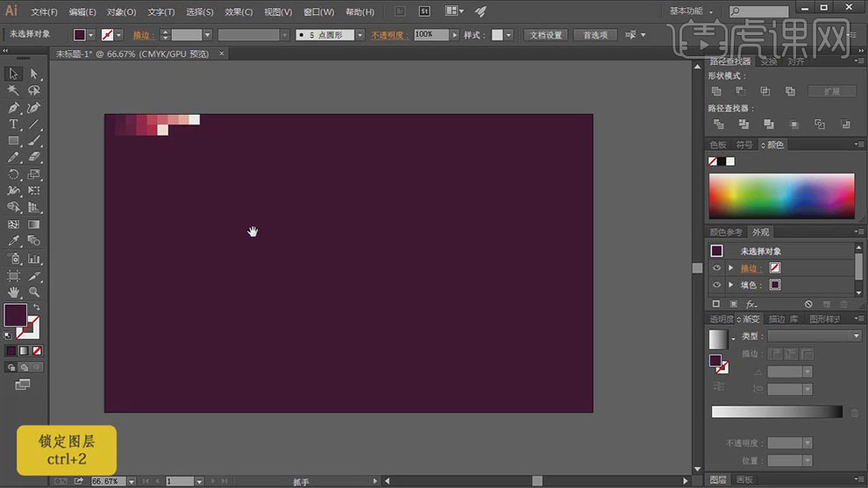Toggle visibility of the 填色 fill attribute

tap(716, 285)
